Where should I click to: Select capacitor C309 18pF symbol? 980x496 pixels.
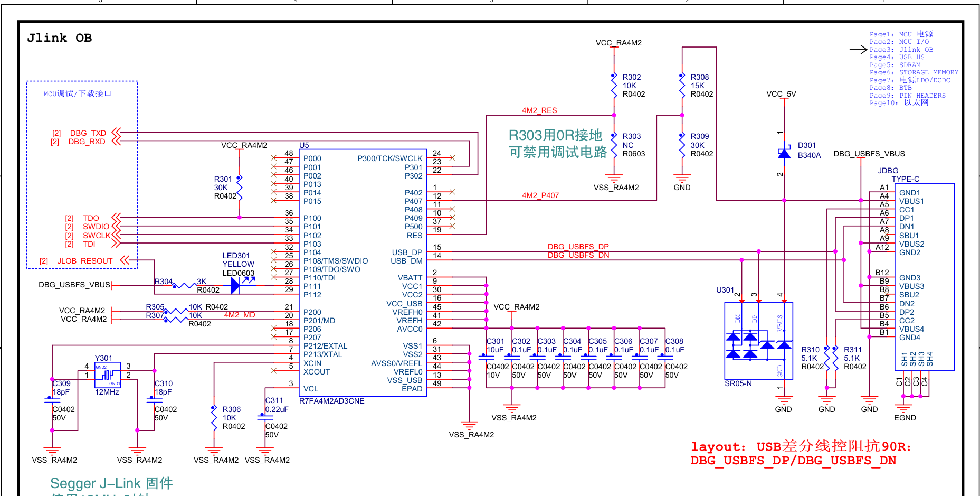click(x=52, y=400)
